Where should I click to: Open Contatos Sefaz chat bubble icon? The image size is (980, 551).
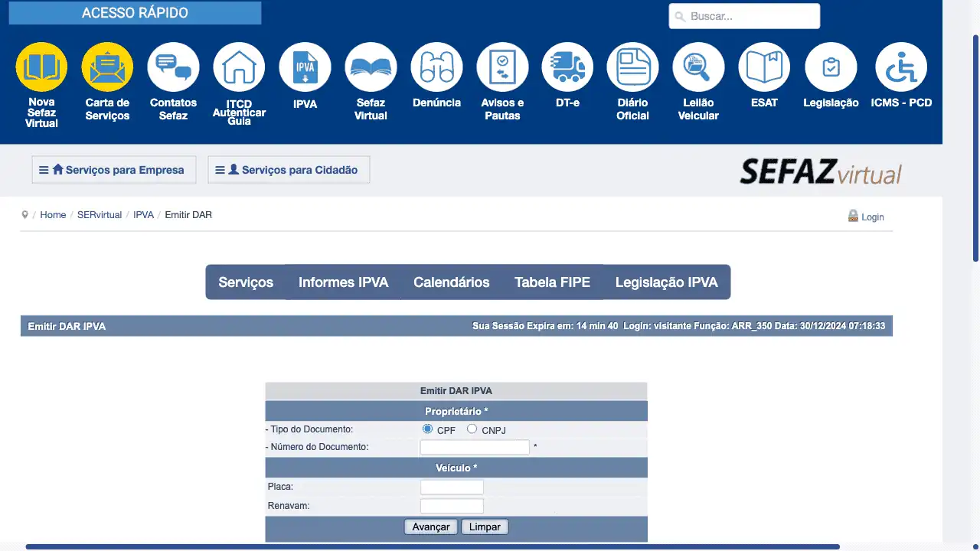pos(173,68)
